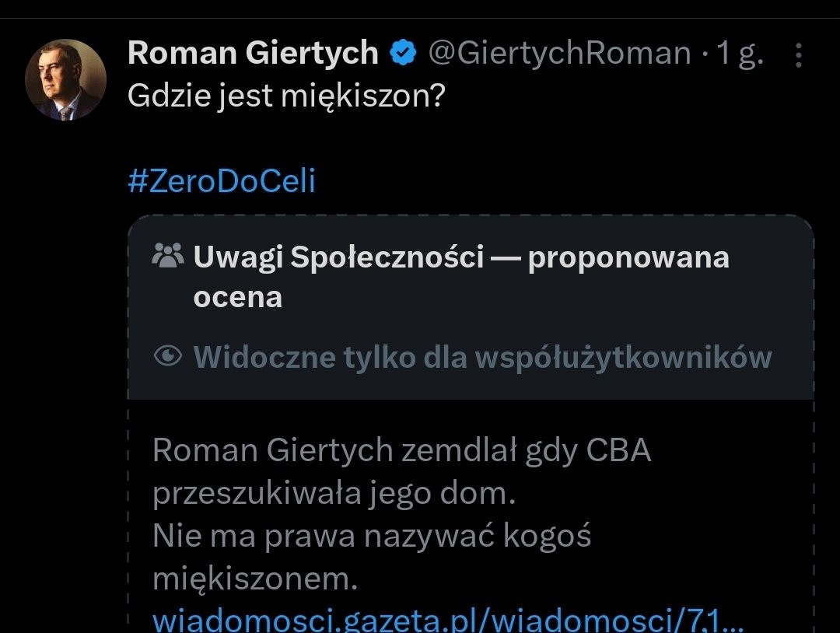Click the line Nie ma prawa nazywać kogoś
Viewport: 840px width, 633px height.
pyautogui.click(x=372, y=536)
